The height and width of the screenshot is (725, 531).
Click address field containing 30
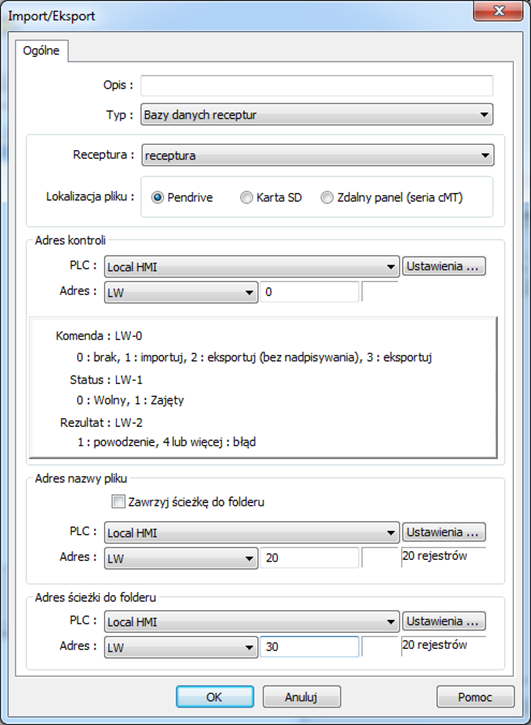[309, 647]
